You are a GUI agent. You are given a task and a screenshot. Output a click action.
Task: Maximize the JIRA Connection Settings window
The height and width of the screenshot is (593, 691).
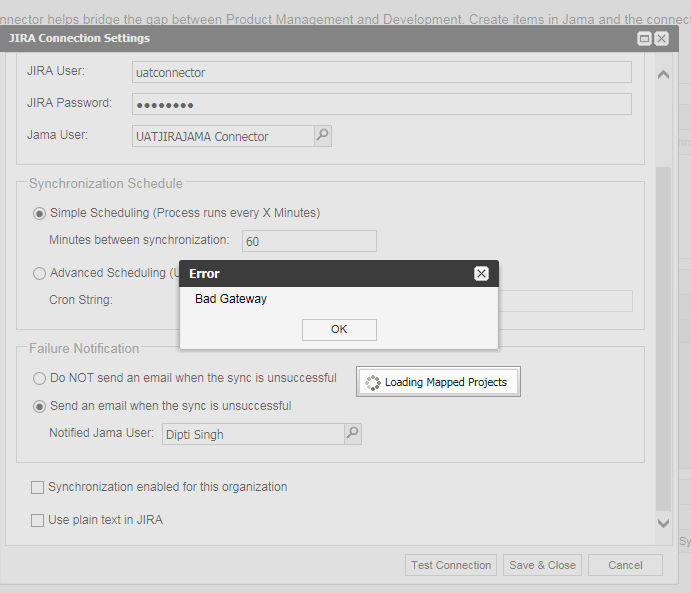644,39
